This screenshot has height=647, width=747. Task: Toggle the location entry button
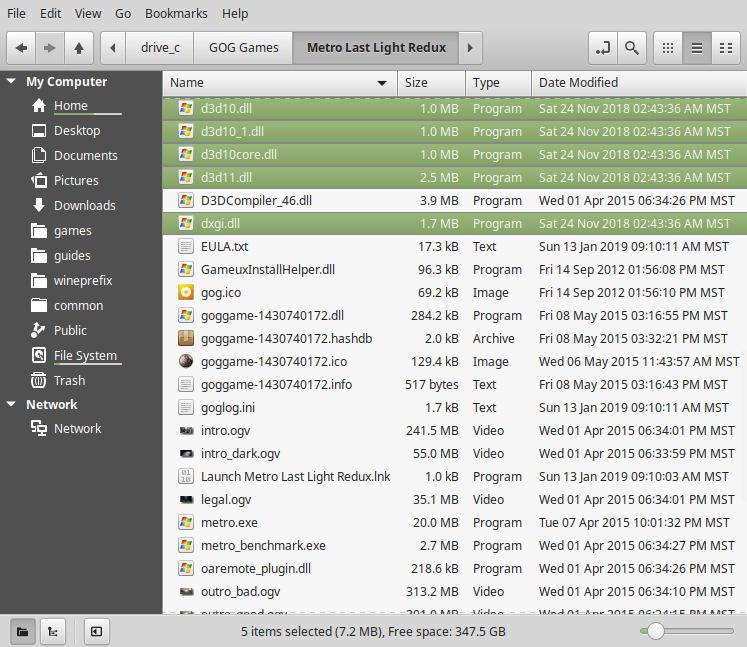point(603,48)
